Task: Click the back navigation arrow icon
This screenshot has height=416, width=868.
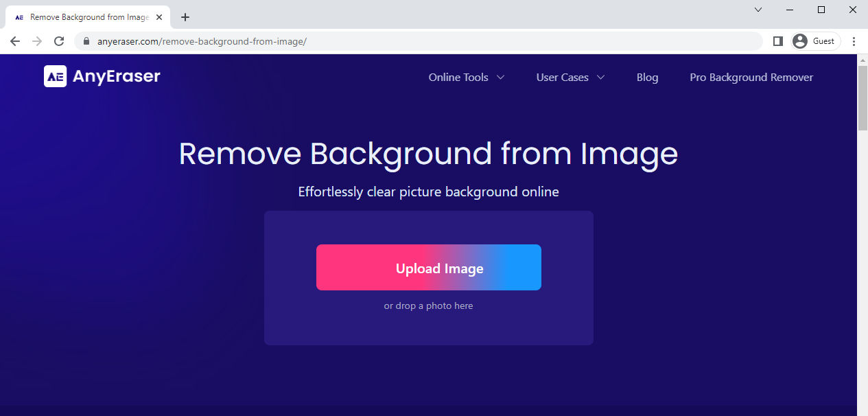Action: [x=14, y=41]
